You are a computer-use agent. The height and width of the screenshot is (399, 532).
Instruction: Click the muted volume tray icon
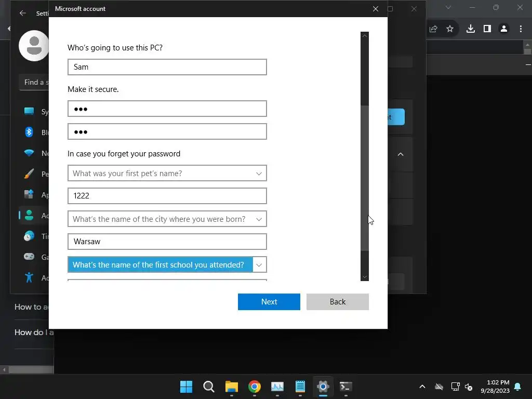[x=469, y=387]
